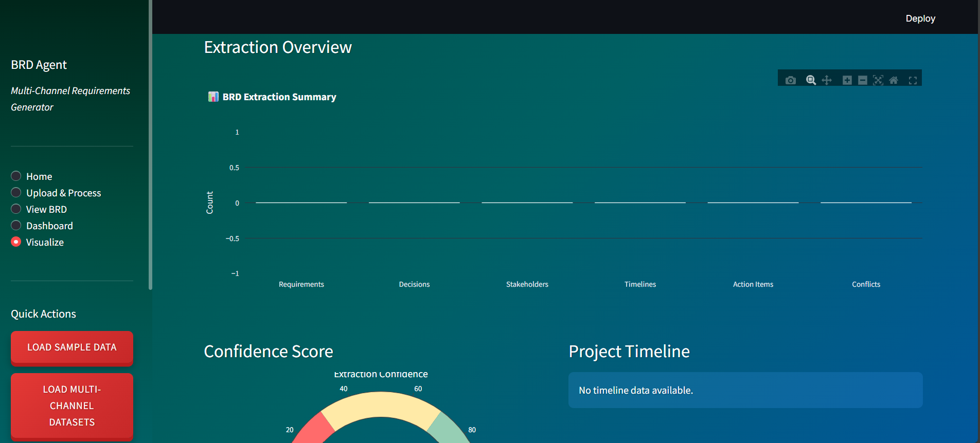
Task: Reset chart axes with the home icon
Action: click(x=894, y=80)
